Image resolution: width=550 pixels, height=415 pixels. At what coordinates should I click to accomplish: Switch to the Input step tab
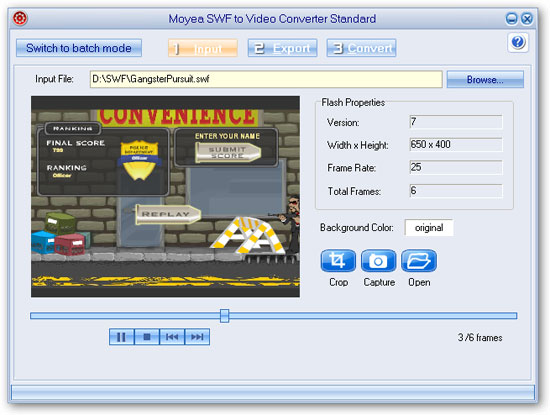pyautogui.click(x=203, y=48)
